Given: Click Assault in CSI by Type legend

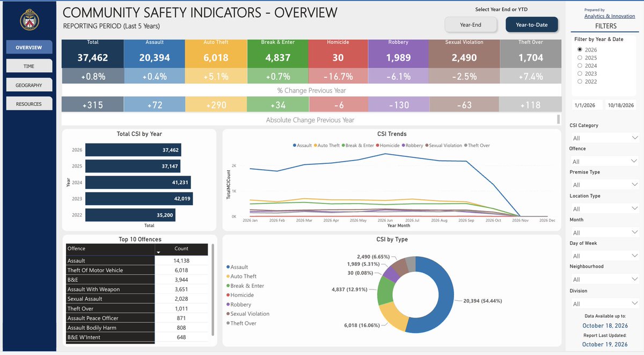Looking at the screenshot, I should (x=237, y=267).
